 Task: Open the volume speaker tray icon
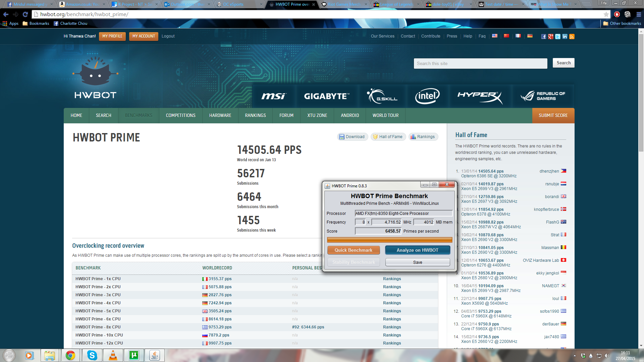coord(607,356)
